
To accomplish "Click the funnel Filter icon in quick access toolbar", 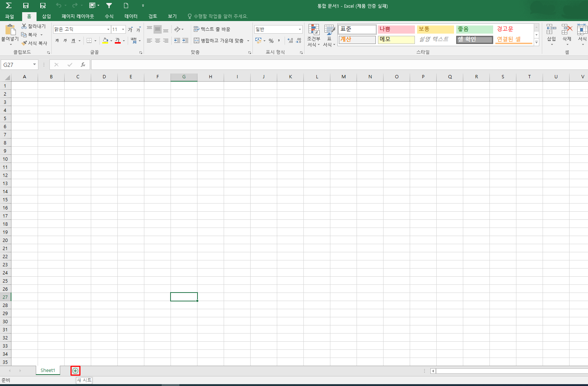I will tap(109, 6).
